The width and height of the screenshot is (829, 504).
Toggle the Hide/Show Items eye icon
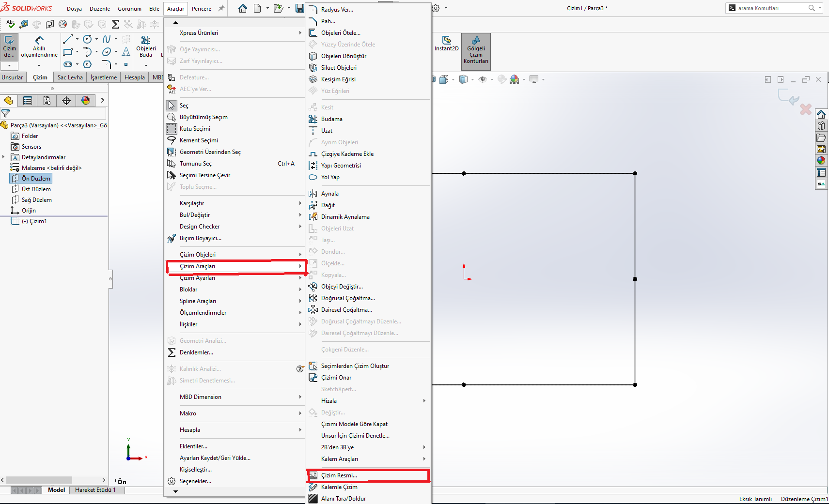[x=483, y=79]
